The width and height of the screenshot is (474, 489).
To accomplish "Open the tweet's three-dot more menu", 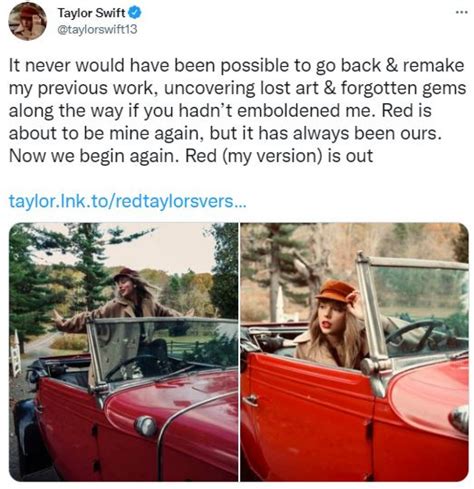I will coord(462,12).
